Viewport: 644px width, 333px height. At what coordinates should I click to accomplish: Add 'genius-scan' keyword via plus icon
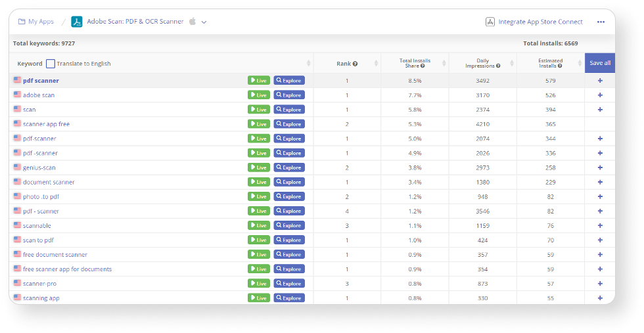click(600, 167)
